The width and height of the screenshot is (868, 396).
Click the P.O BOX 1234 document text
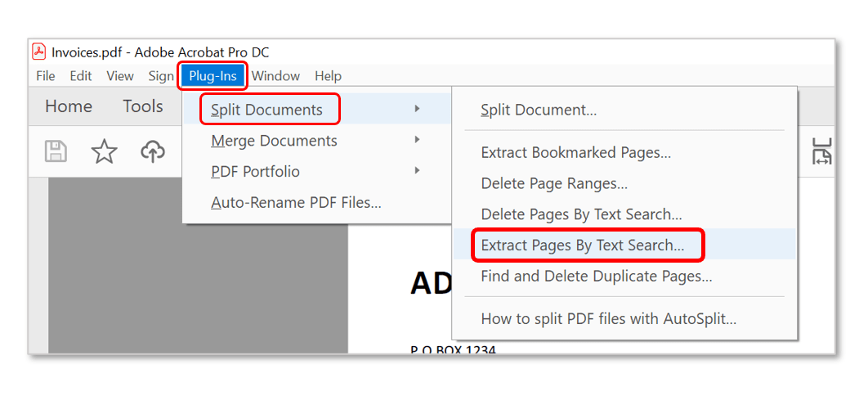(453, 349)
